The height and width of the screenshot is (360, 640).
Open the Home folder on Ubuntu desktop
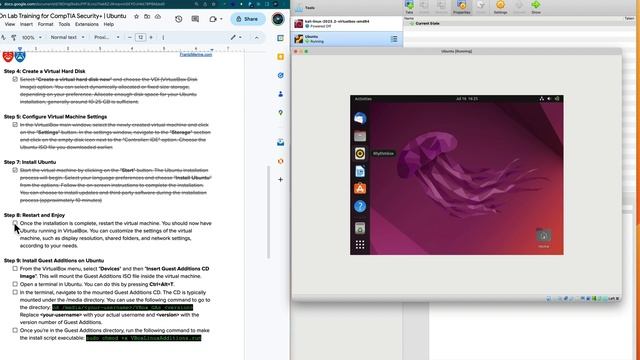click(x=543, y=238)
